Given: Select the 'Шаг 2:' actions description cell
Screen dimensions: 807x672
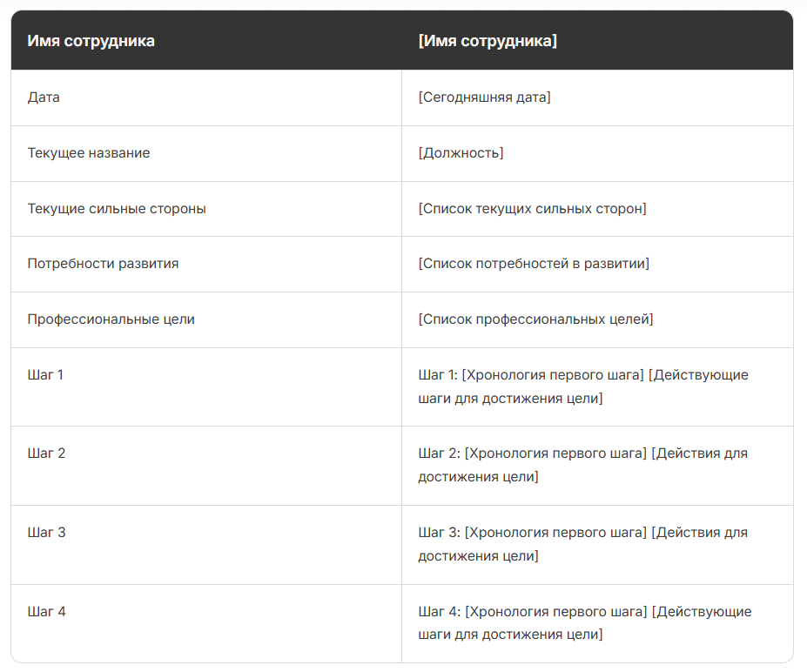Looking at the screenshot, I should coord(582,465).
